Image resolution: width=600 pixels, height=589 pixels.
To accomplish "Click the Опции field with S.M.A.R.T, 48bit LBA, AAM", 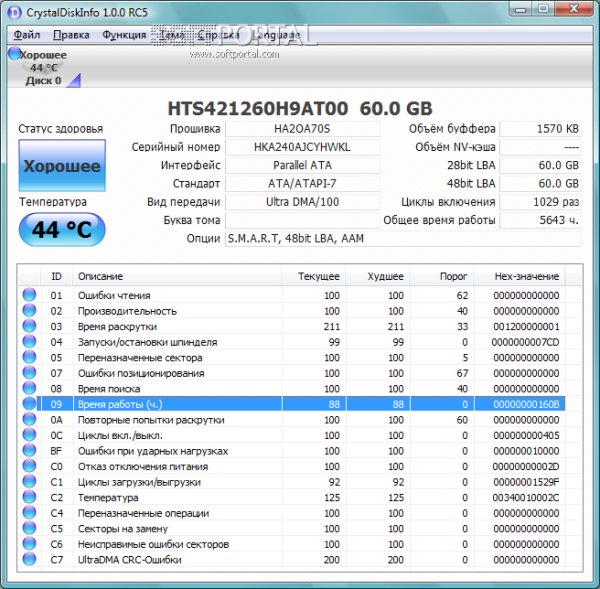I will coord(403,238).
